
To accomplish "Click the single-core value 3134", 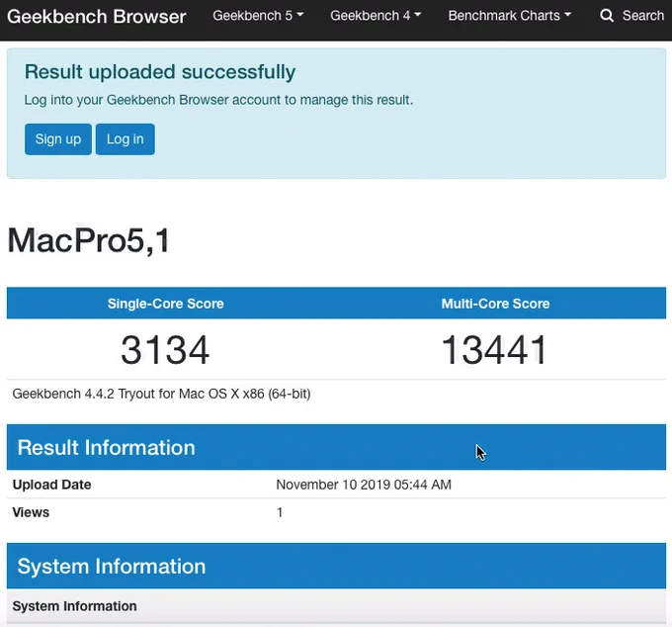I will [165, 349].
